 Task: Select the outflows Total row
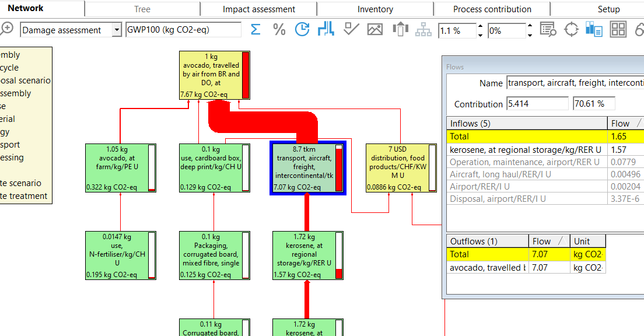pyautogui.click(x=526, y=254)
